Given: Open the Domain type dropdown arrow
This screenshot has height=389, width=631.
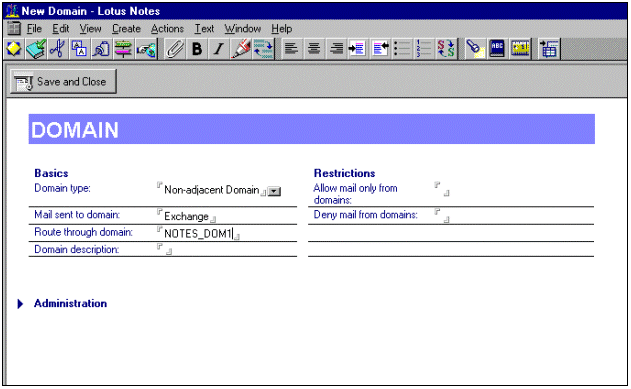Looking at the screenshot, I should [274, 191].
